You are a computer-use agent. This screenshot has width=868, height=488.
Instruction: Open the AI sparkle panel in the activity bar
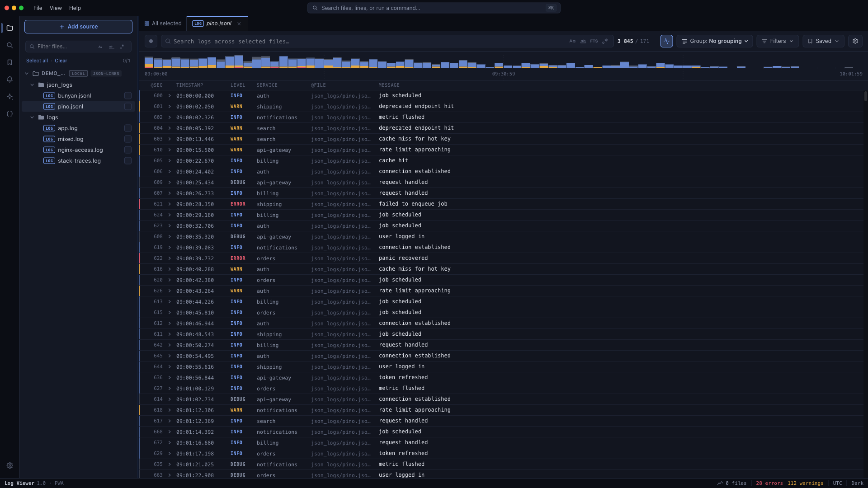[9, 97]
